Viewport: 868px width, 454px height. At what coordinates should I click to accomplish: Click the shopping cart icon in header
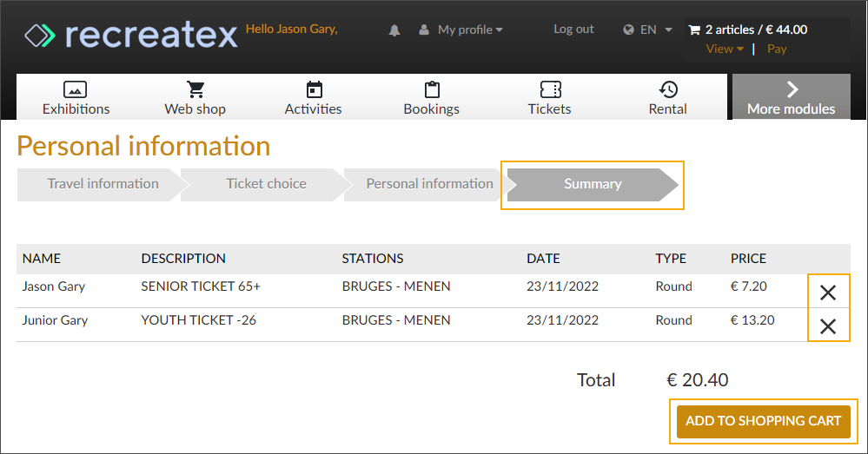[694, 30]
